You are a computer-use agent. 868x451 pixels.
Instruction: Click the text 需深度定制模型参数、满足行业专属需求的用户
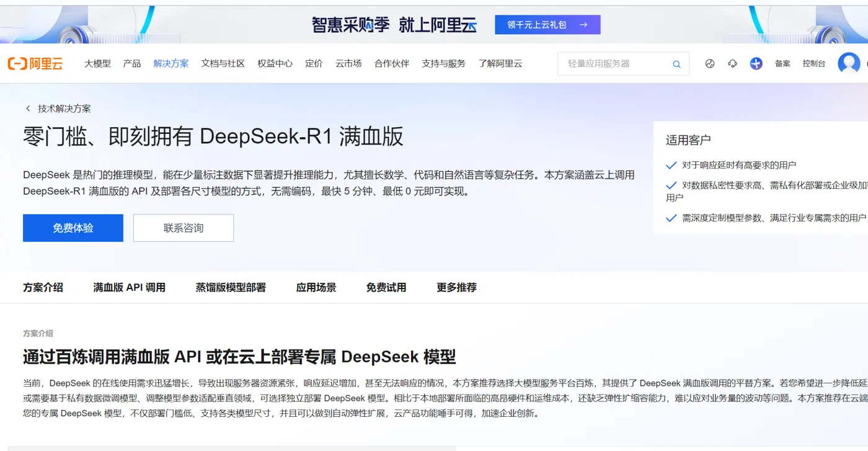(774, 218)
